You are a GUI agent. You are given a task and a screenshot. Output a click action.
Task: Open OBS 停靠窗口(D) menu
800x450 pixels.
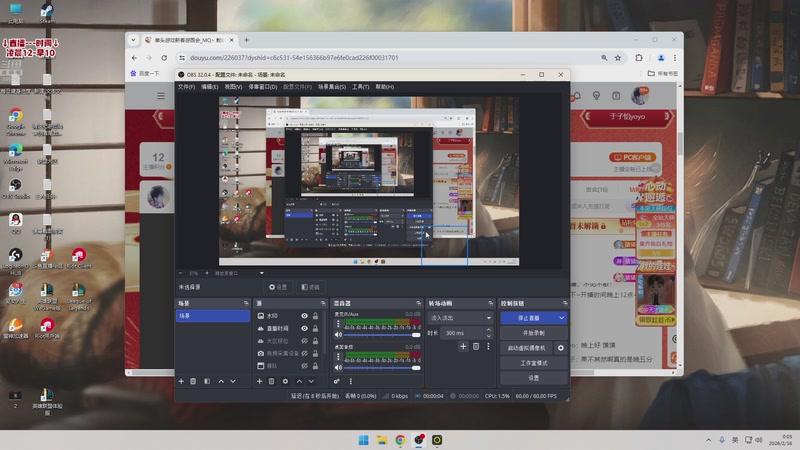point(263,87)
